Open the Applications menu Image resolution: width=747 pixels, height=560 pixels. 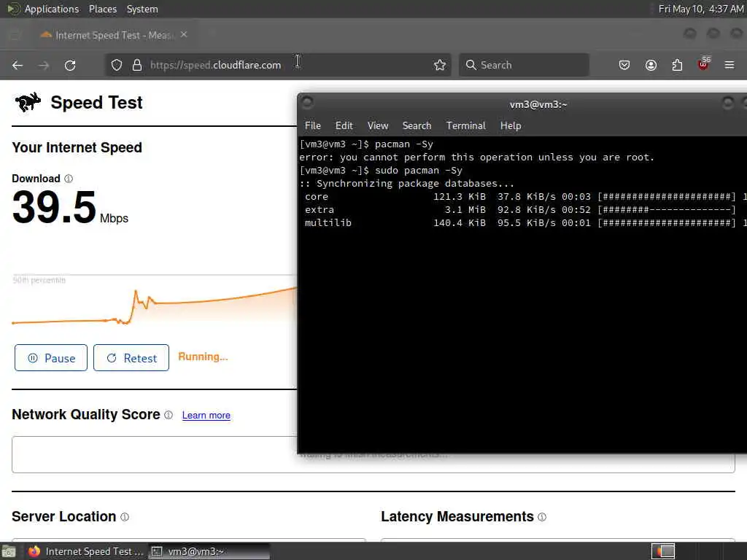52,9
